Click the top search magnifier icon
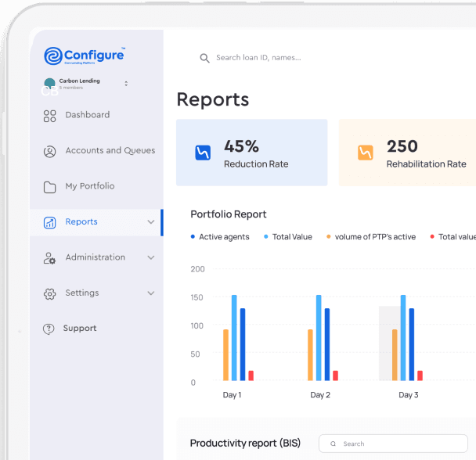Image resolution: width=476 pixels, height=460 pixels. click(204, 58)
